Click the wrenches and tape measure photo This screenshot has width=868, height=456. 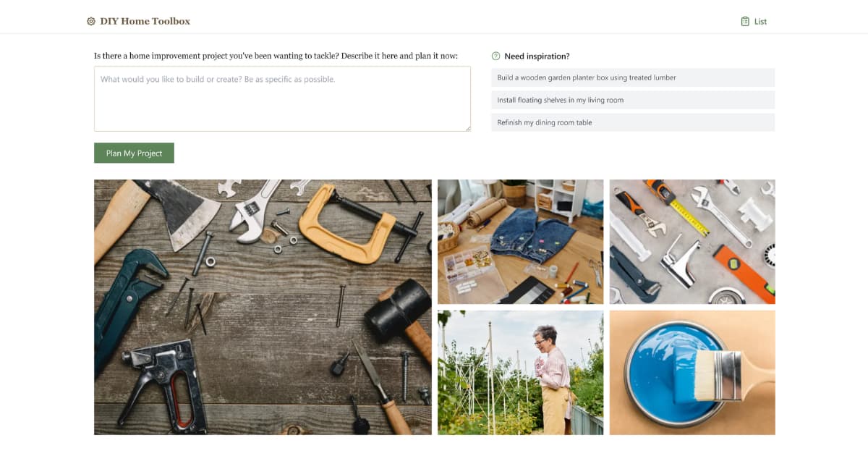click(x=692, y=241)
